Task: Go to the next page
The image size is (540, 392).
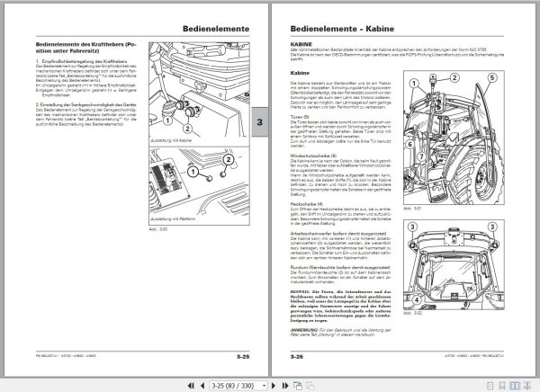Action: tap(274, 386)
